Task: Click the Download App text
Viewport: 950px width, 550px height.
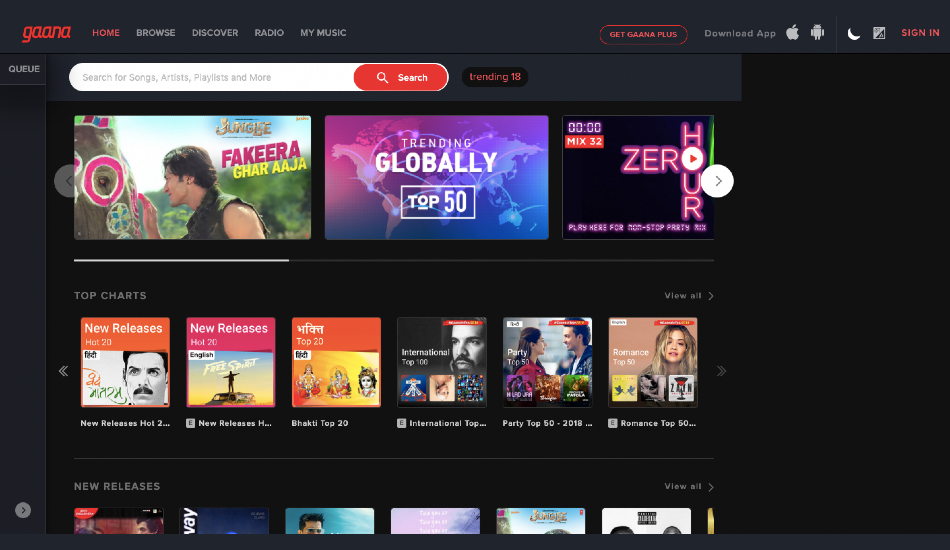Action: click(740, 33)
